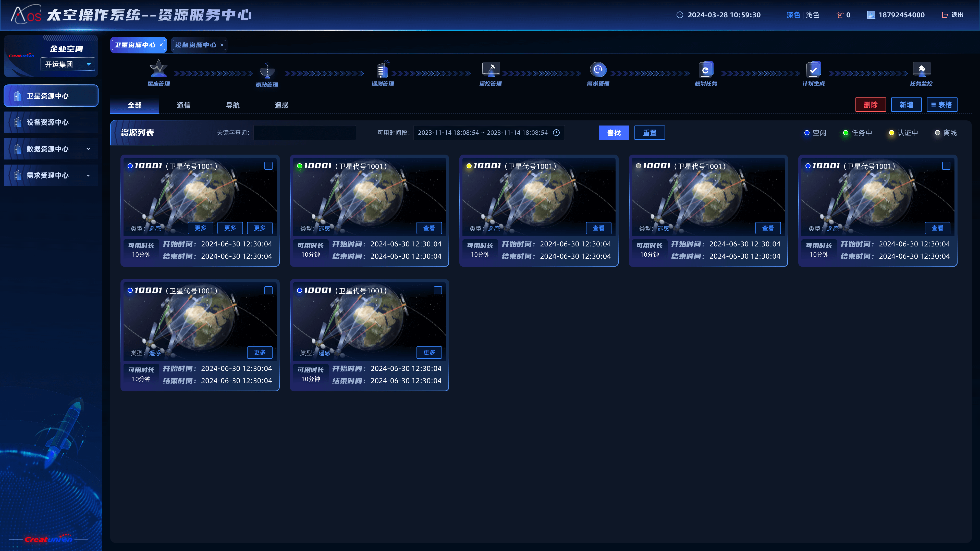Click the 需求受理 round icon
Screen dimensions: 980x551
point(598,69)
